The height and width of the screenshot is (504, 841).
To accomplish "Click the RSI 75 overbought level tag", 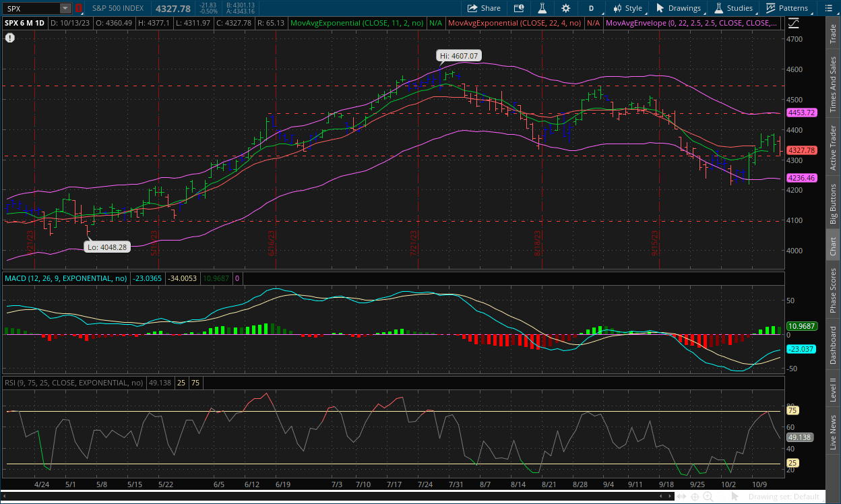I will [x=792, y=410].
